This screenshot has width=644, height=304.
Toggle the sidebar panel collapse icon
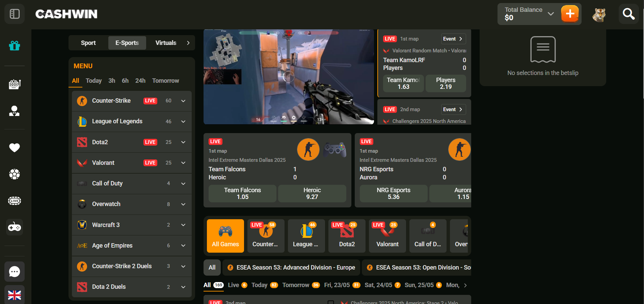15,14
